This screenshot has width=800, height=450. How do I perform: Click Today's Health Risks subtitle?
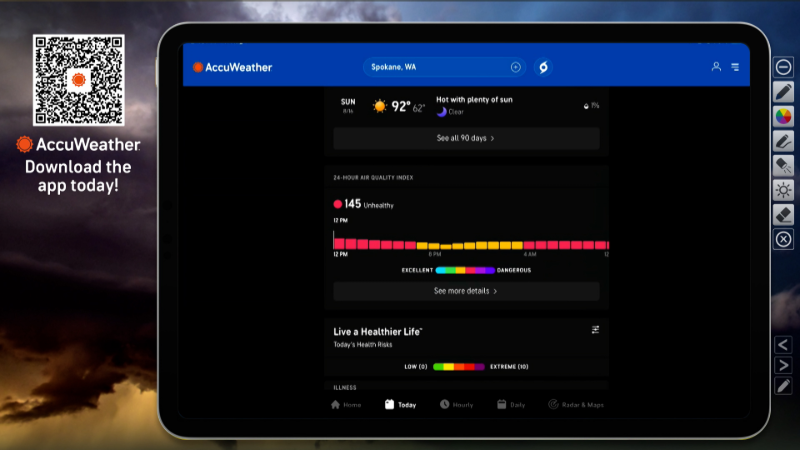pyautogui.click(x=363, y=345)
